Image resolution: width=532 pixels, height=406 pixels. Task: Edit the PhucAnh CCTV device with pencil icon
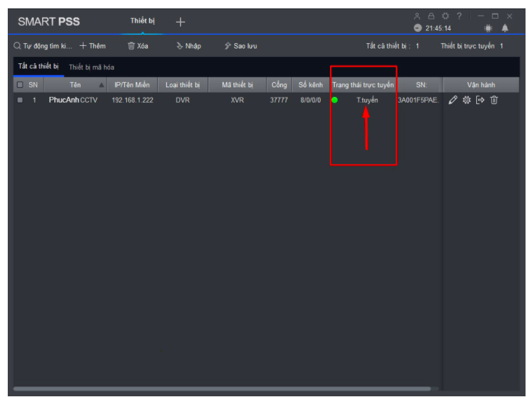(x=453, y=100)
